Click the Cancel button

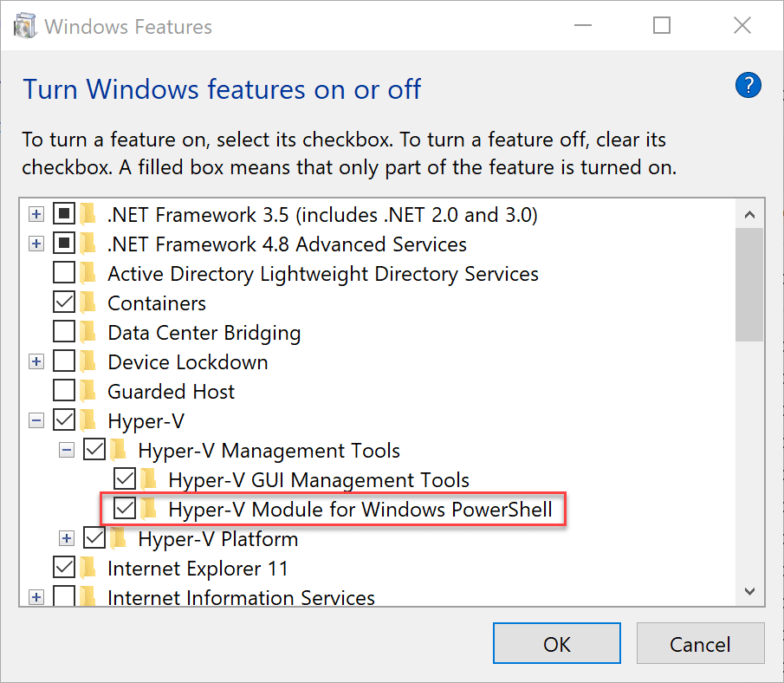pyautogui.click(x=700, y=643)
